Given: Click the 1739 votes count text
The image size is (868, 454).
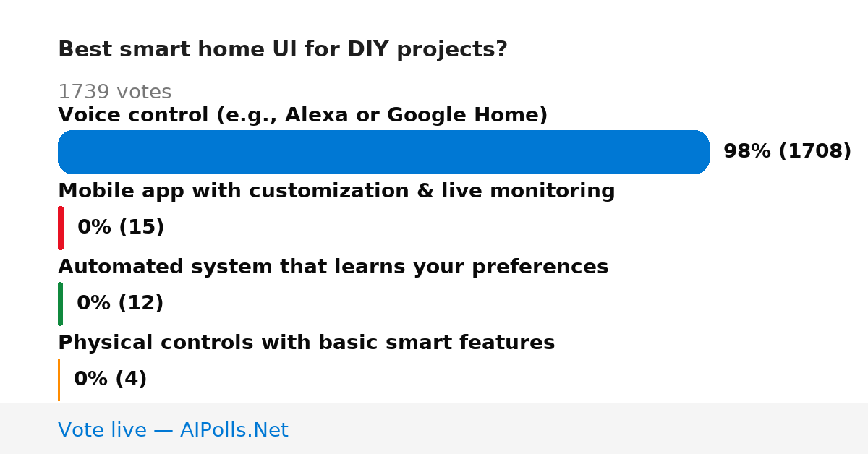Looking at the screenshot, I should 114,92.
